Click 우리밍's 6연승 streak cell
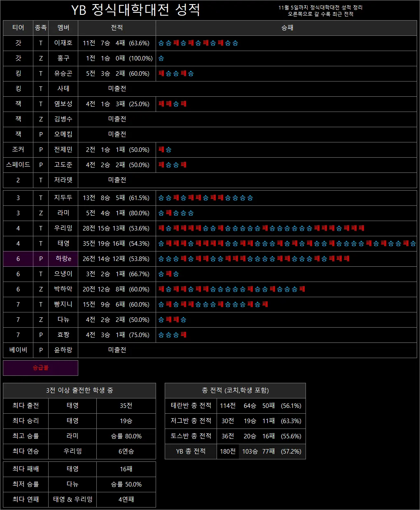The width and height of the screenshot is (420, 510). point(126,451)
